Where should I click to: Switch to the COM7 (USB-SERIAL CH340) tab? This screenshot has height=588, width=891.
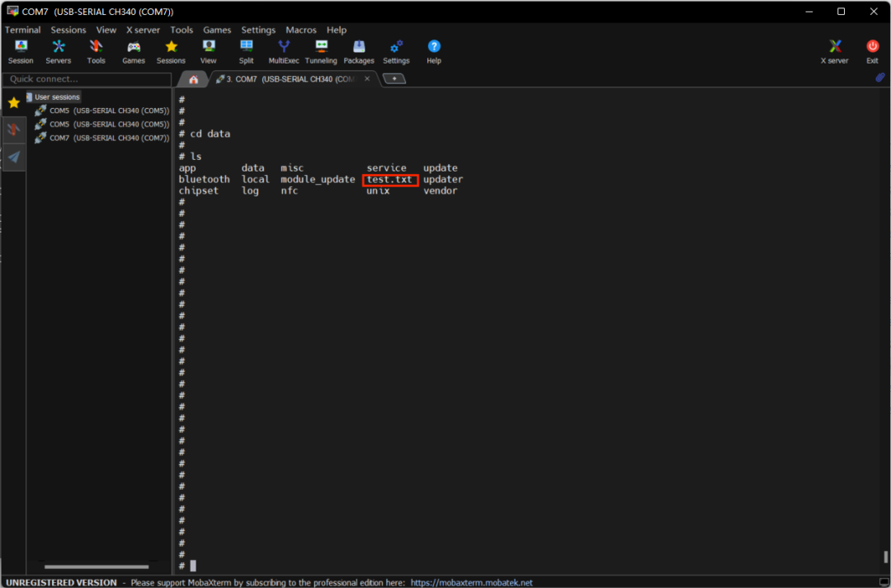(x=291, y=79)
